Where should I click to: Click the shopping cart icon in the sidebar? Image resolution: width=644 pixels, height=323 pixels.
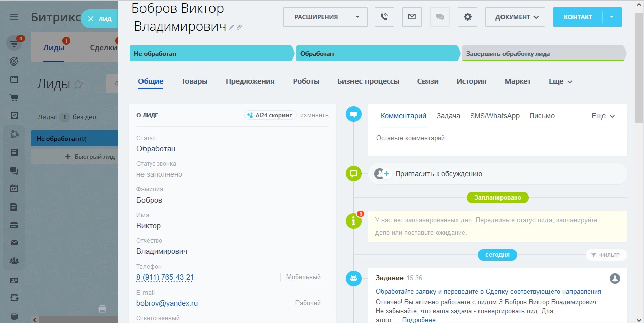point(14,96)
